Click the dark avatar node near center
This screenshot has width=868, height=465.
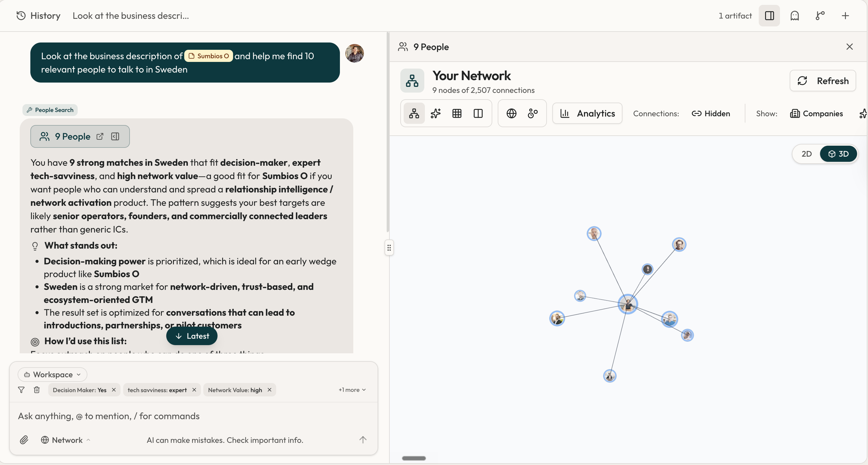tap(647, 269)
